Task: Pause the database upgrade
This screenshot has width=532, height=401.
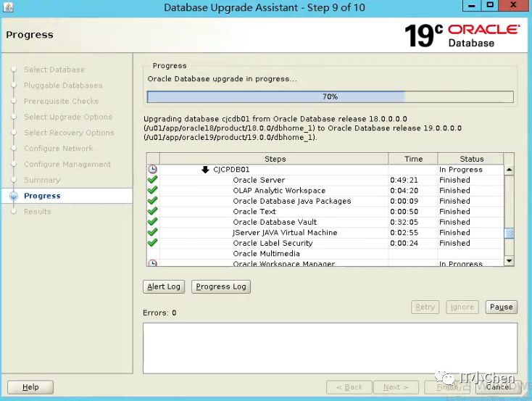Action: coord(501,307)
